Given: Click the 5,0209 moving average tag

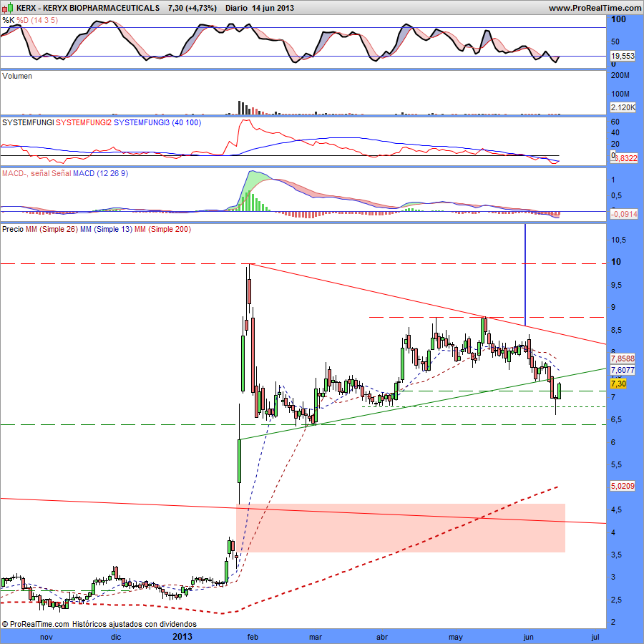Looking at the screenshot, I should (x=623, y=486).
